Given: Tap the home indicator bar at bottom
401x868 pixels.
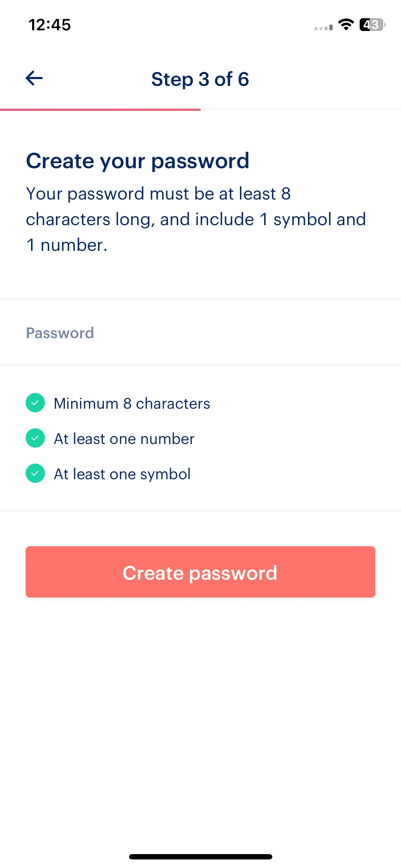Looking at the screenshot, I should click(x=200, y=857).
